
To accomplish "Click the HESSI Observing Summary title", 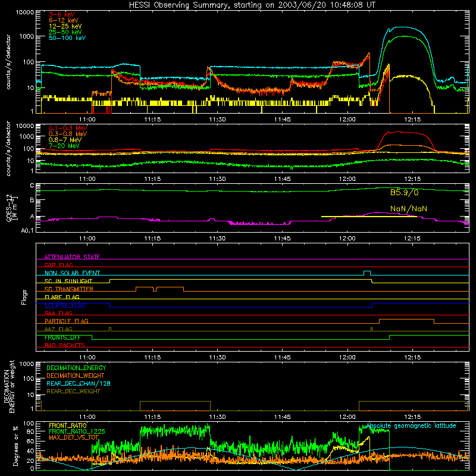I will click(x=252, y=5).
